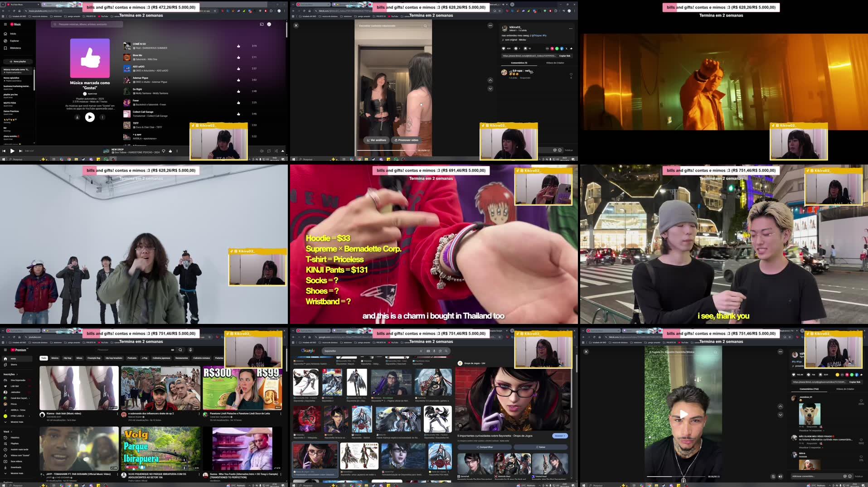Like kikira02_'s TikTok video
The width and height of the screenshot is (868, 487).
(x=504, y=48)
